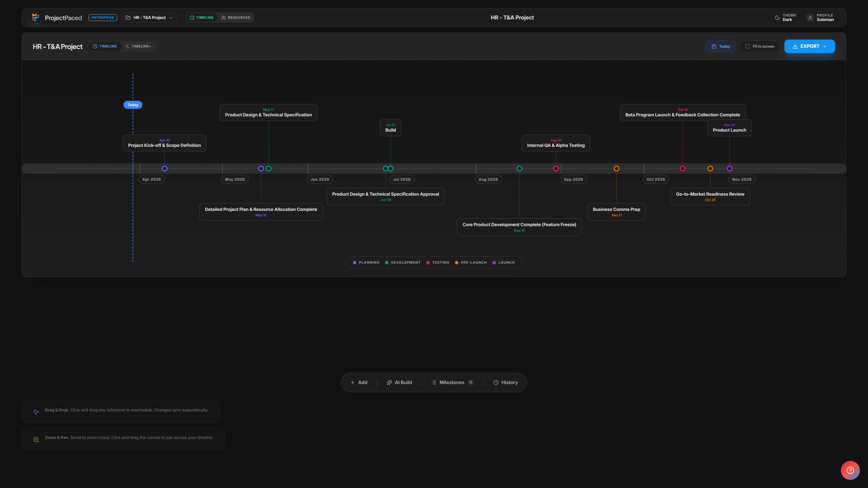Click the Jun 2026 month label
The image size is (868, 488).
[320, 179]
